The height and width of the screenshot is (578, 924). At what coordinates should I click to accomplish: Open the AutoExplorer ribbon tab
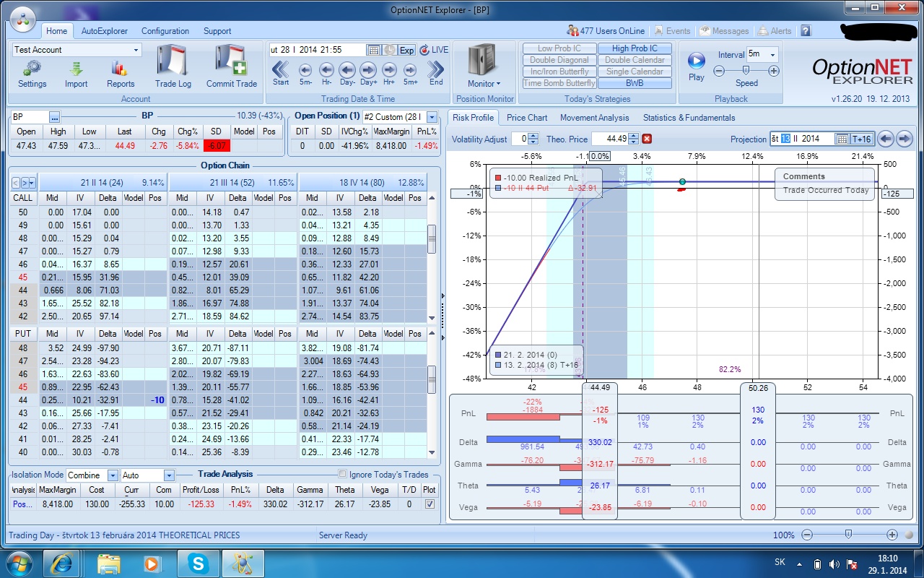(105, 31)
